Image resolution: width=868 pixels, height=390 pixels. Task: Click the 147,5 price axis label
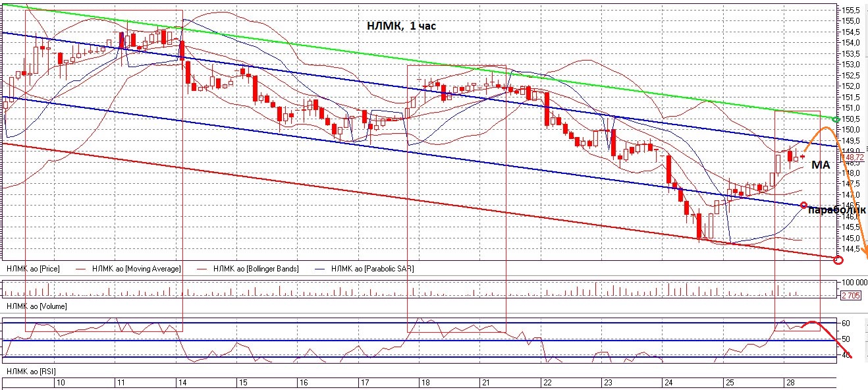pyautogui.click(x=852, y=184)
